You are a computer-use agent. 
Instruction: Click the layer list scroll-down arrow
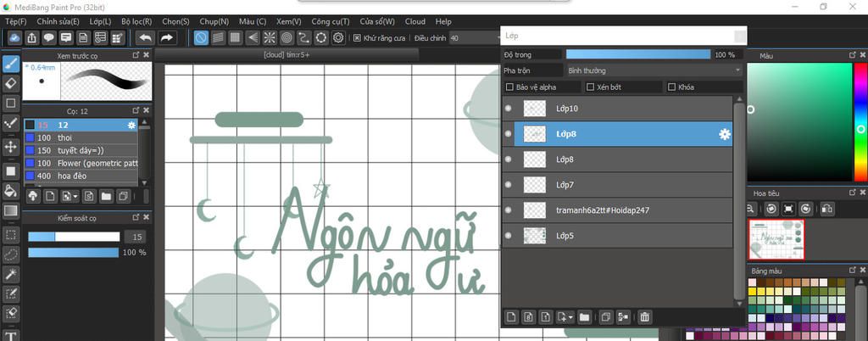coord(738,304)
